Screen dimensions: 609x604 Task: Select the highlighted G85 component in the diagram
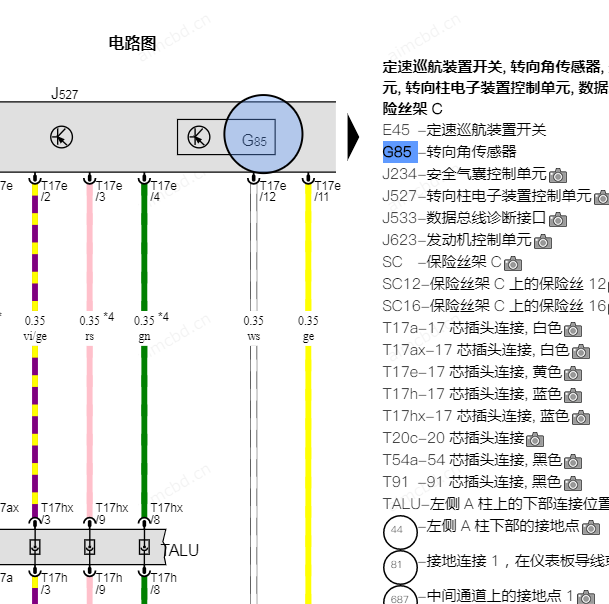(x=263, y=134)
